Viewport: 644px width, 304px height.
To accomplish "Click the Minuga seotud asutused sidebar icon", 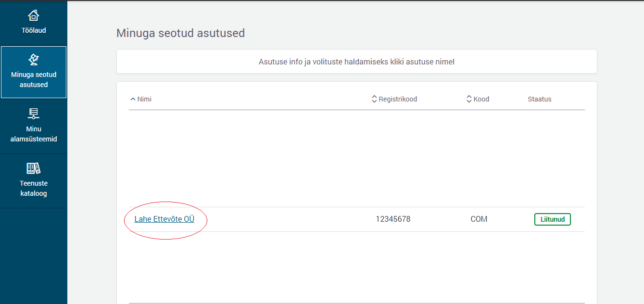I will pos(34,60).
